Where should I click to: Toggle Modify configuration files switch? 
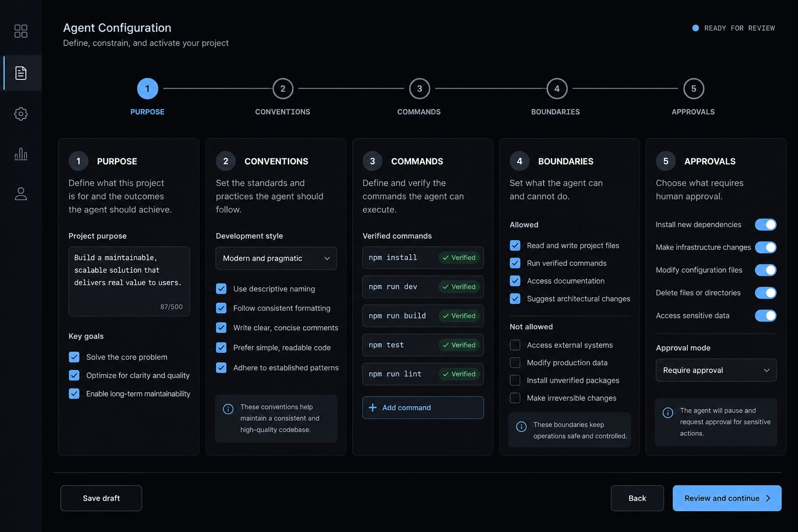765,270
